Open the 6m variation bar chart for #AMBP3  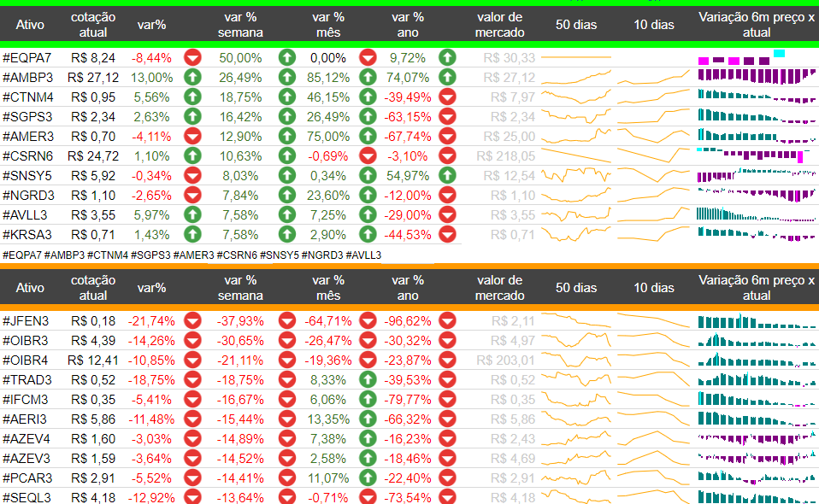pyautogui.click(x=757, y=76)
